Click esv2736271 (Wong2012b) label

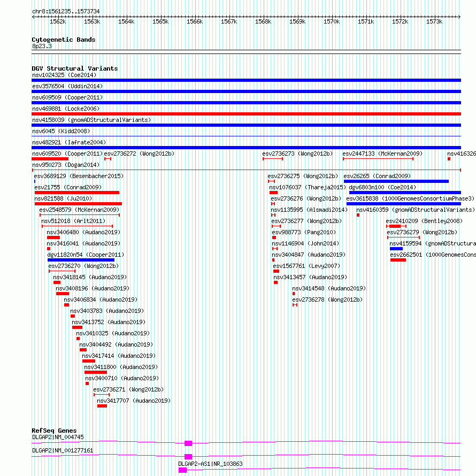[x=128, y=389]
